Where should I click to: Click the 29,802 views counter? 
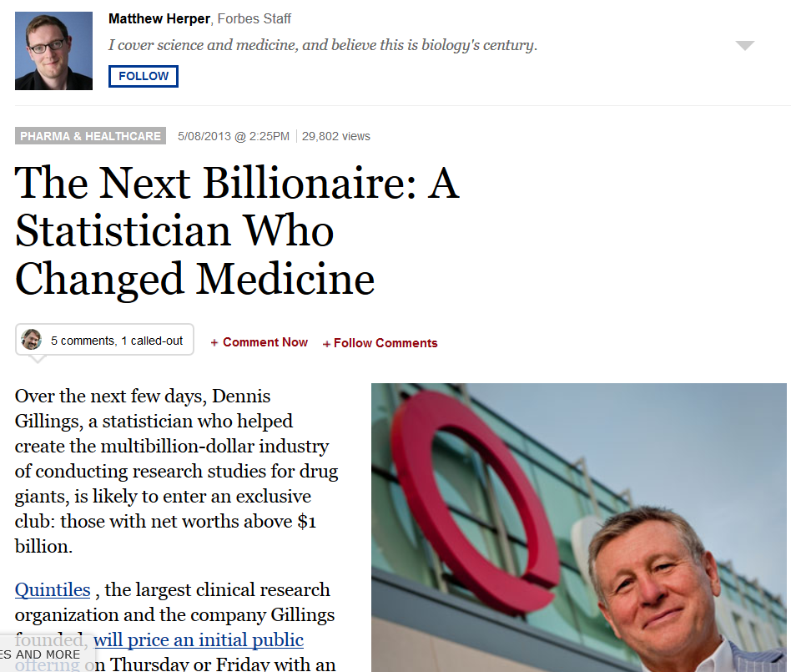point(336,136)
